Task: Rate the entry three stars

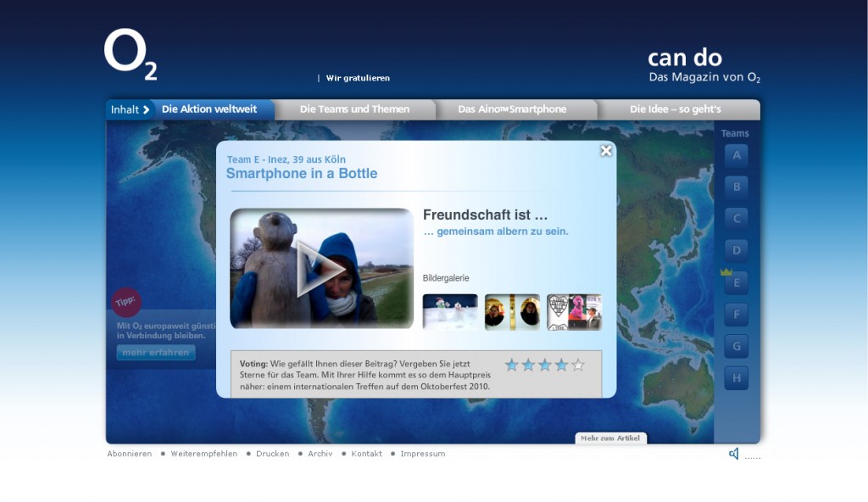Action: [545, 365]
